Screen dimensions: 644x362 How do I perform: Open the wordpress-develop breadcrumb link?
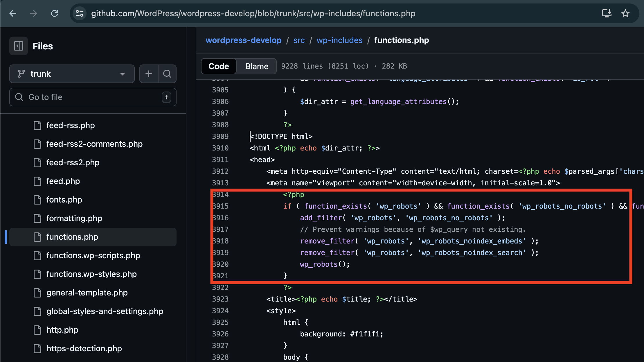click(x=243, y=40)
